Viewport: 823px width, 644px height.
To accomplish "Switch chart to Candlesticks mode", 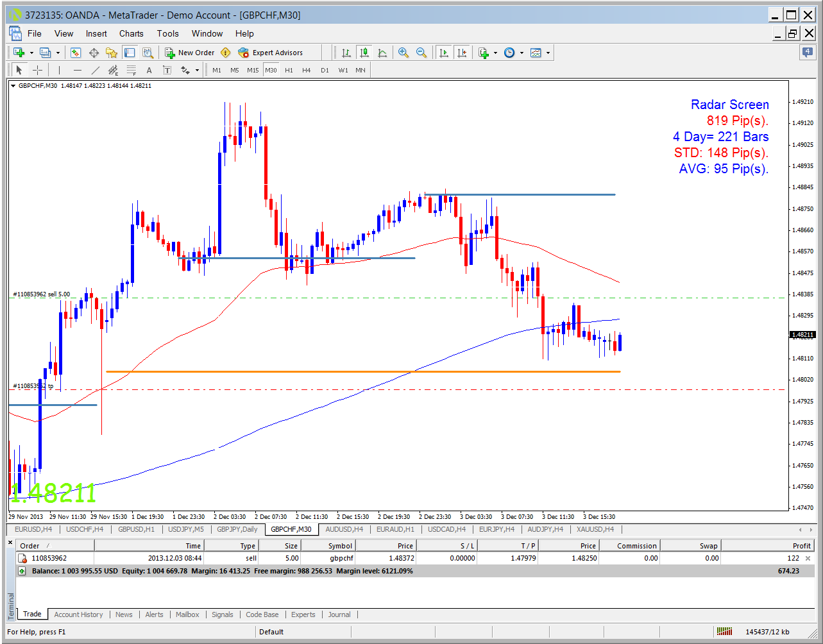I will 364,53.
